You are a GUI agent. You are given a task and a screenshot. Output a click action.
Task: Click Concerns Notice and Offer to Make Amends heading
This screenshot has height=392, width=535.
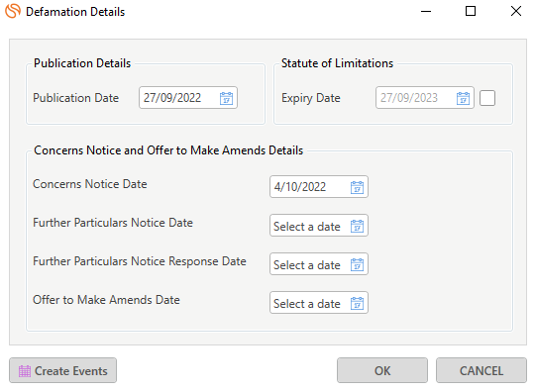[168, 150]
